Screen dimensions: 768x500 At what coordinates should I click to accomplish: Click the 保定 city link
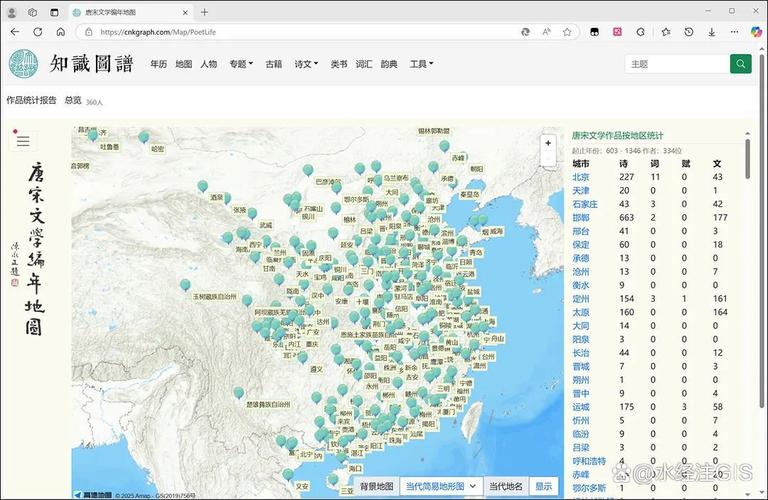(x=581, y=244)
